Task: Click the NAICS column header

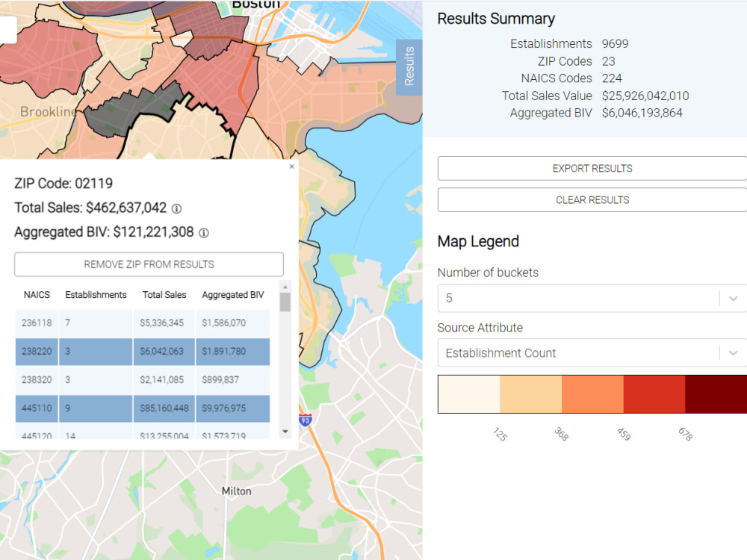Action: click(x=36, y=295)
